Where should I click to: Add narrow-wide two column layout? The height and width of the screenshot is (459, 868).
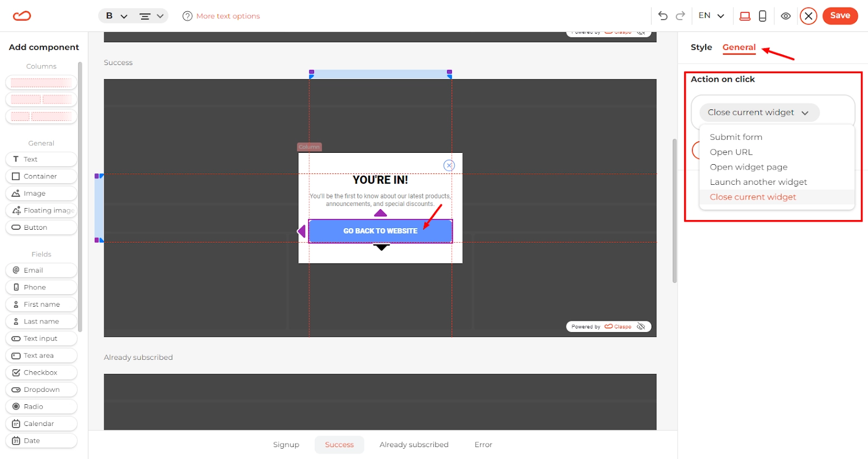pos(41,117)
